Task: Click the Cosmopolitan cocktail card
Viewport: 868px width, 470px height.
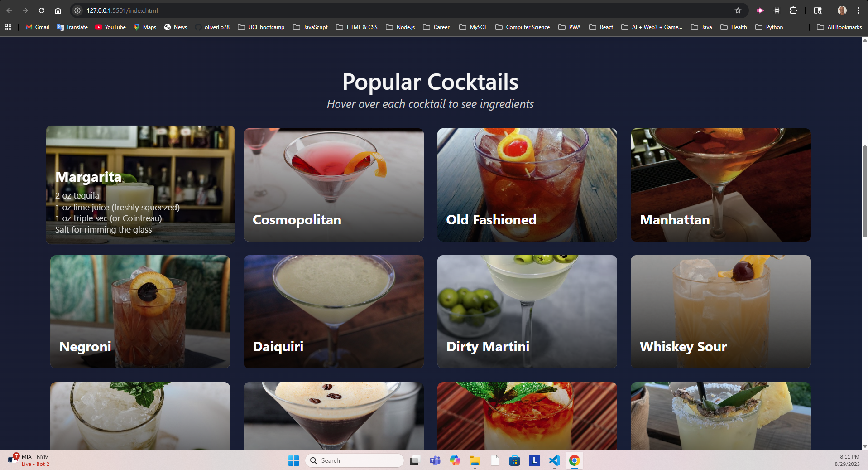Action: pos(333,184)
